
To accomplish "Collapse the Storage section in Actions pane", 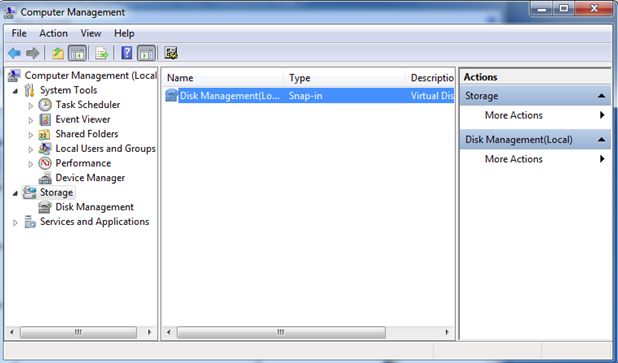I will point(601,96).
